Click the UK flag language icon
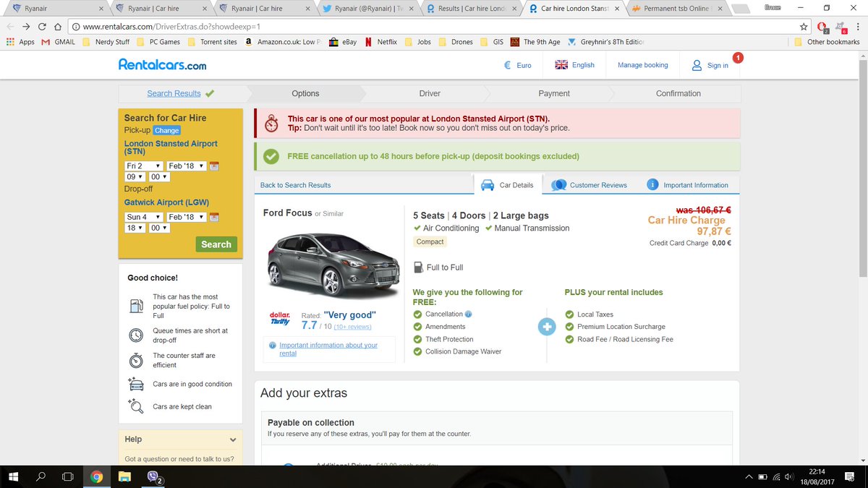 click(561, 64)
